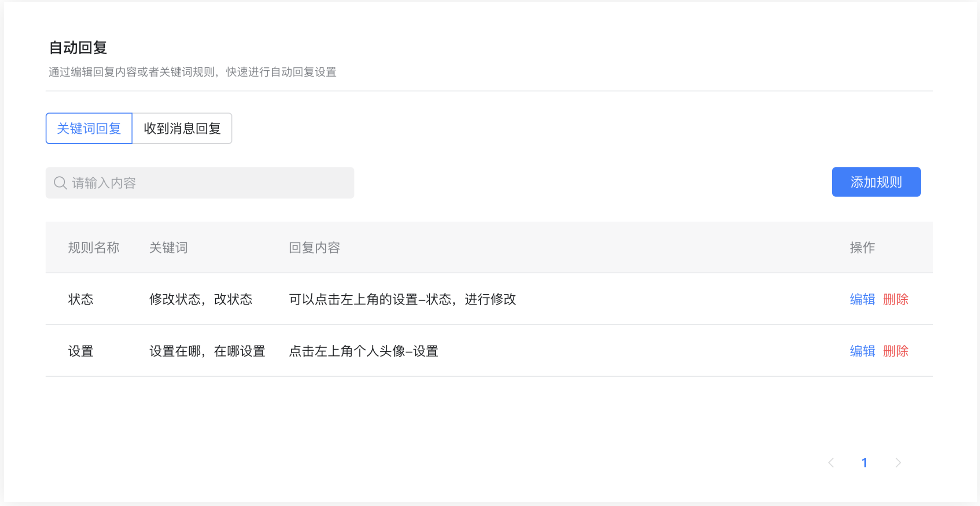Select page number 1
This screenshot has width=980, height=506.
click(865, 462)
